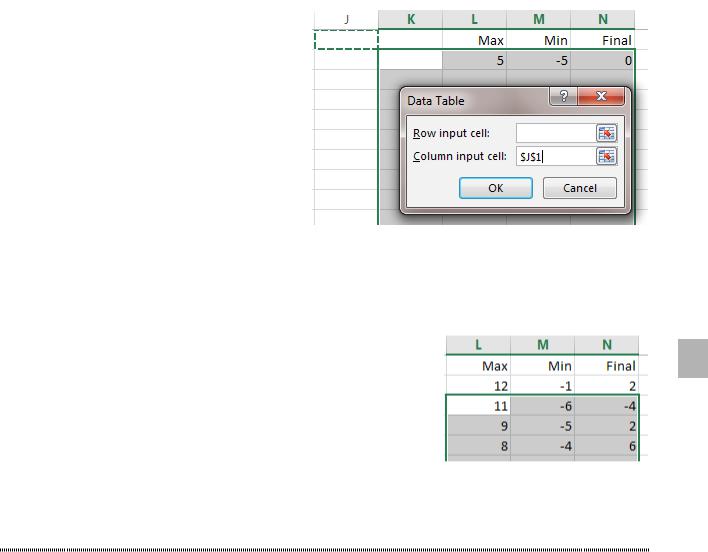Image resolution: width=708 pixels, height=552 pixels.
Task: Click lower sheet cell with value -4 under Min
Action: click(542, 445)
